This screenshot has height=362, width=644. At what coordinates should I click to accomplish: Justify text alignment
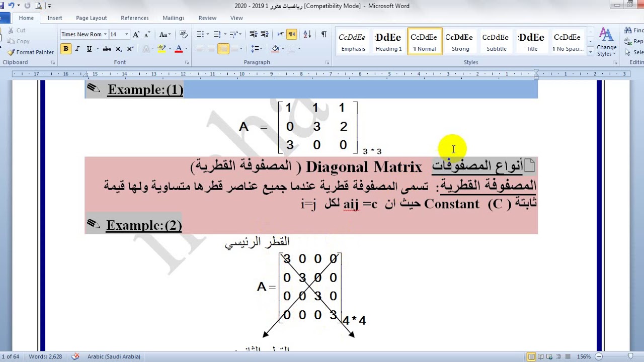234,49
